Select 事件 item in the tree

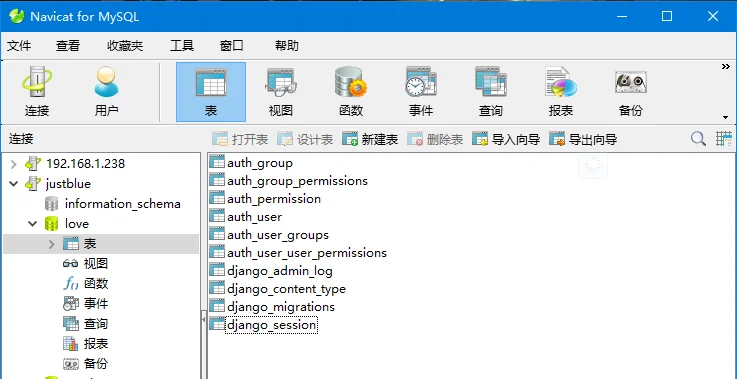click(96, 304)
